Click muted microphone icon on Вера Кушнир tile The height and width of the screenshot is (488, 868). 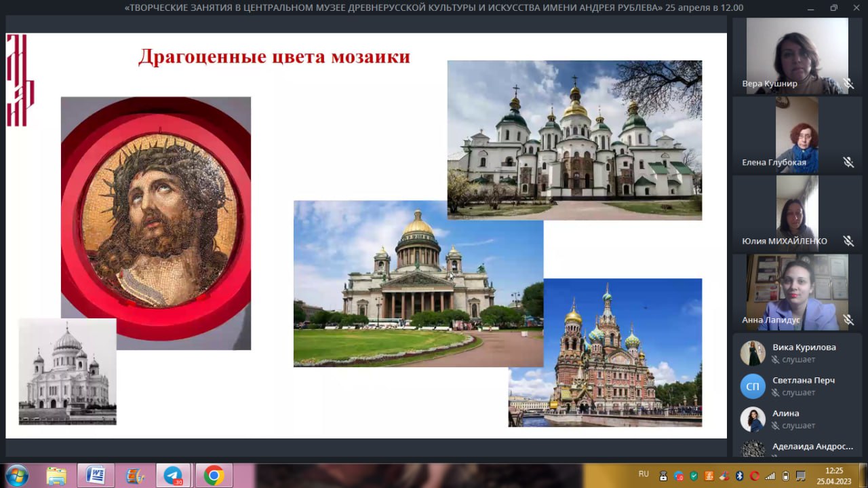[848, 84]
